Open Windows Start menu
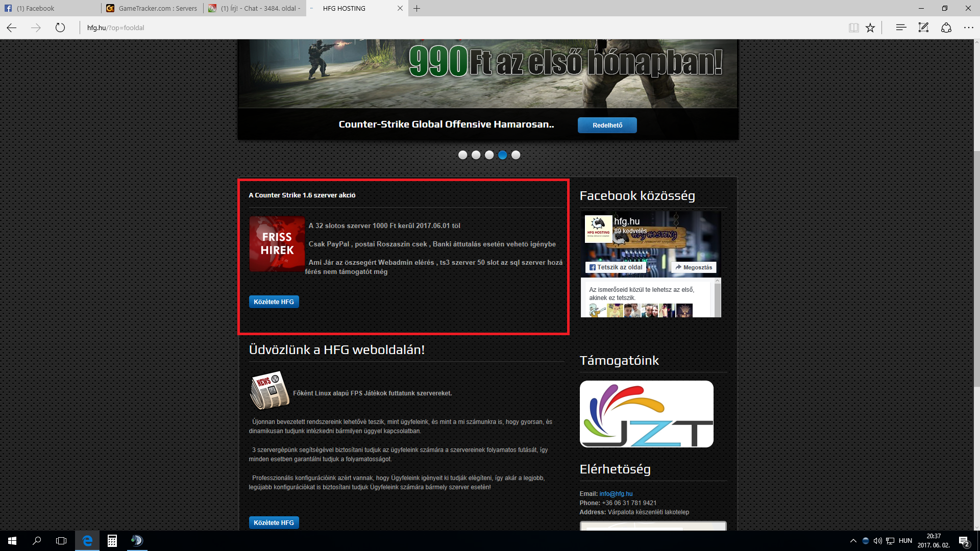Viewport: 980px width, 551px height. coord(12,541)
